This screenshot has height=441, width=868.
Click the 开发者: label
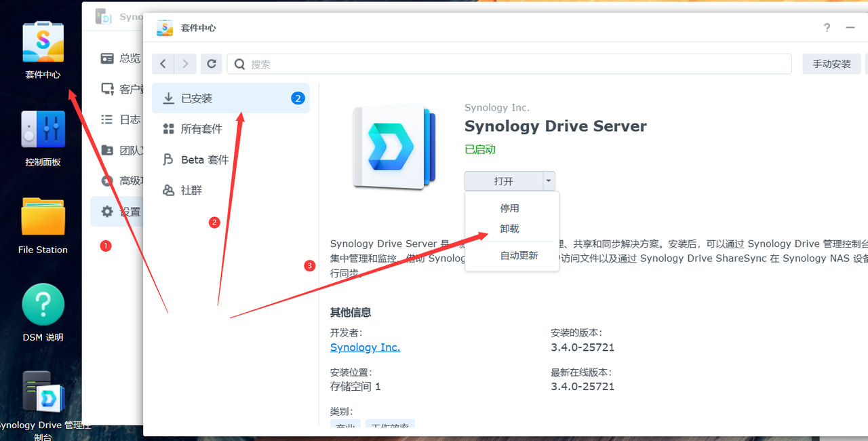point(346,333)
